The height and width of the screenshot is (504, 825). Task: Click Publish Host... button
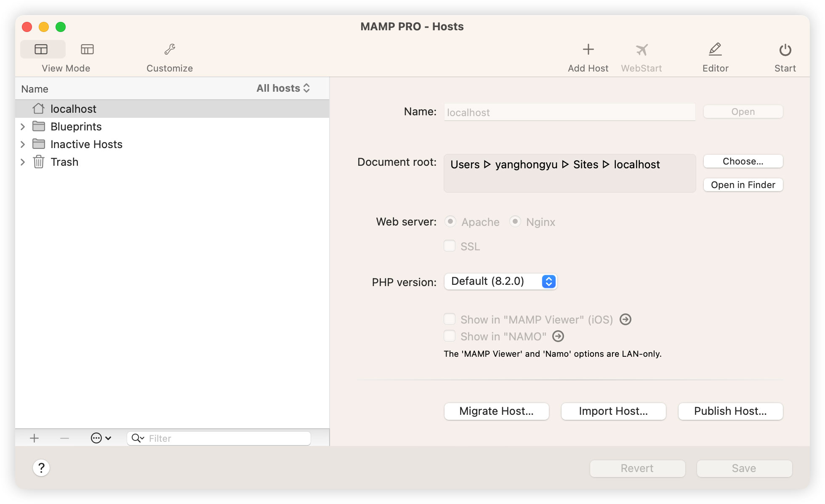point(730,411)
